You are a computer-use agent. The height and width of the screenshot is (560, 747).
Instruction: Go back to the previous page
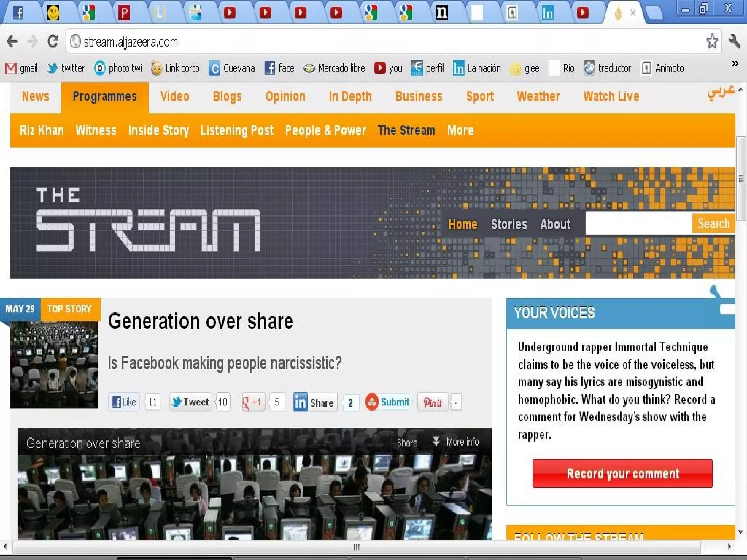pos(12,41)
